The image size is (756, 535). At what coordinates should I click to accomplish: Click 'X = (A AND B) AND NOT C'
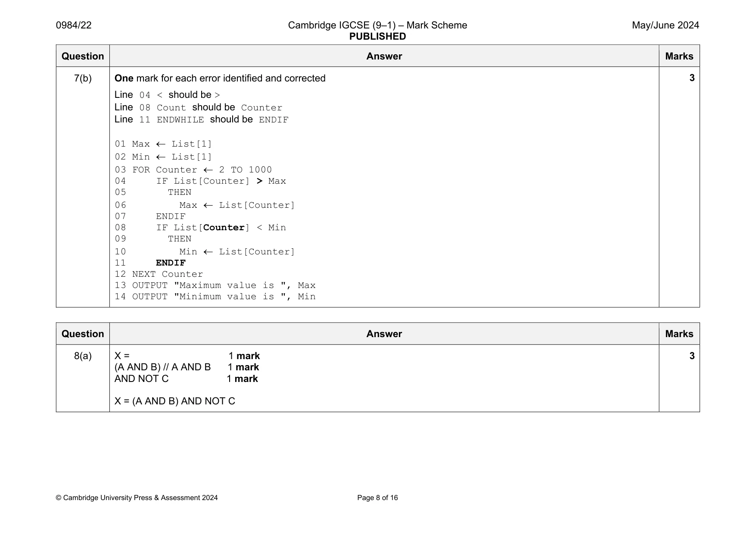175,401
